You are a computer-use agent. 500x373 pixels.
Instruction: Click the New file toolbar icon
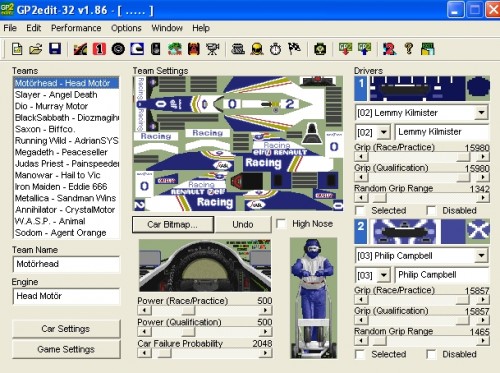point(17,49)
